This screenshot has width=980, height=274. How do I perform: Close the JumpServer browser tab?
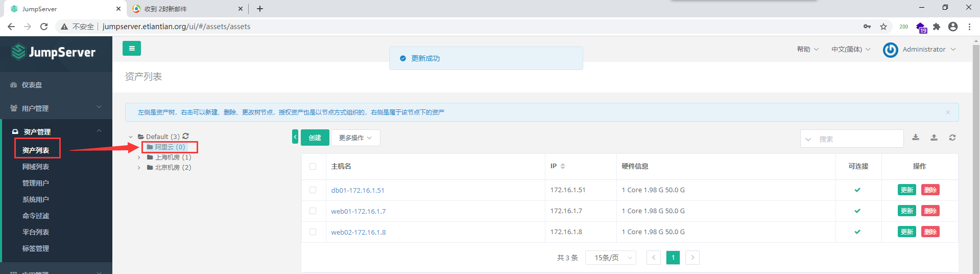click(x=118, y=9)
